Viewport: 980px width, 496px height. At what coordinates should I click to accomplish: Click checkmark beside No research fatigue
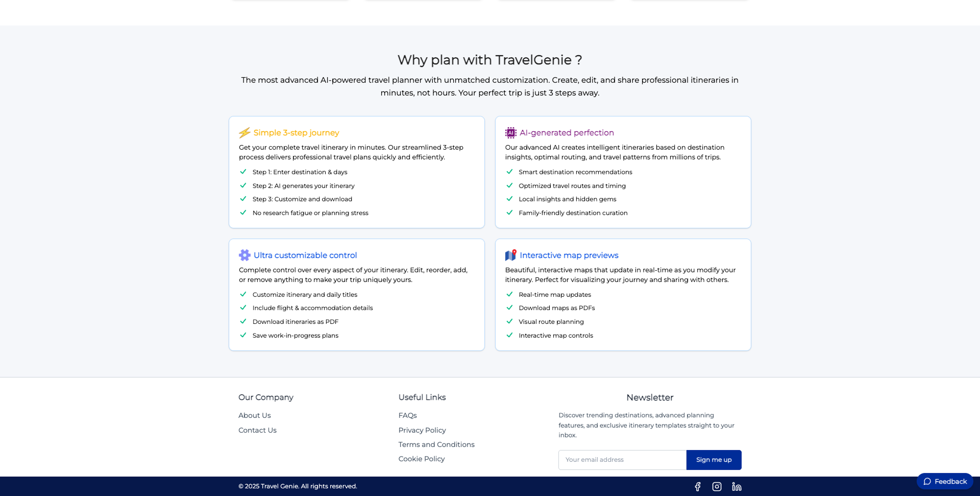tap(243, 212)
